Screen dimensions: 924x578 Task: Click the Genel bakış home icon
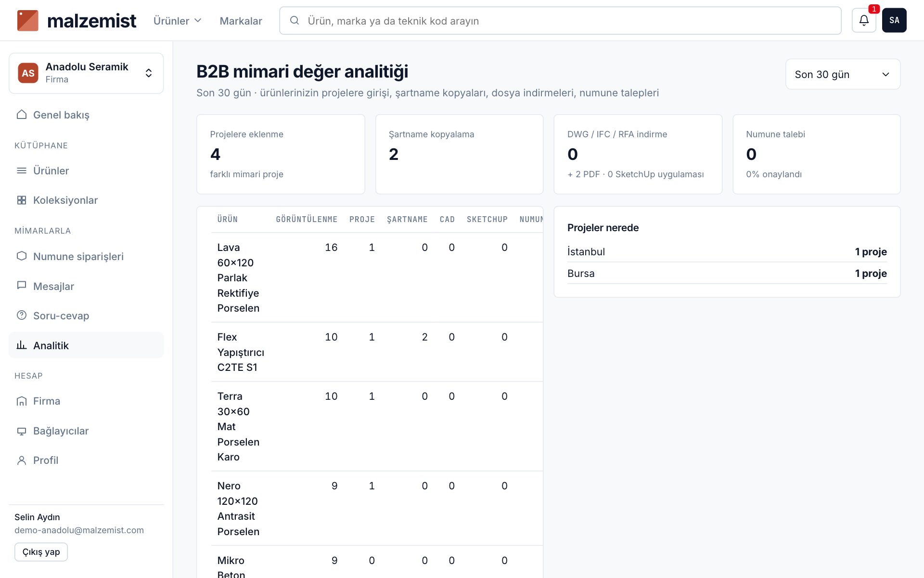click(x=22, y=115)
